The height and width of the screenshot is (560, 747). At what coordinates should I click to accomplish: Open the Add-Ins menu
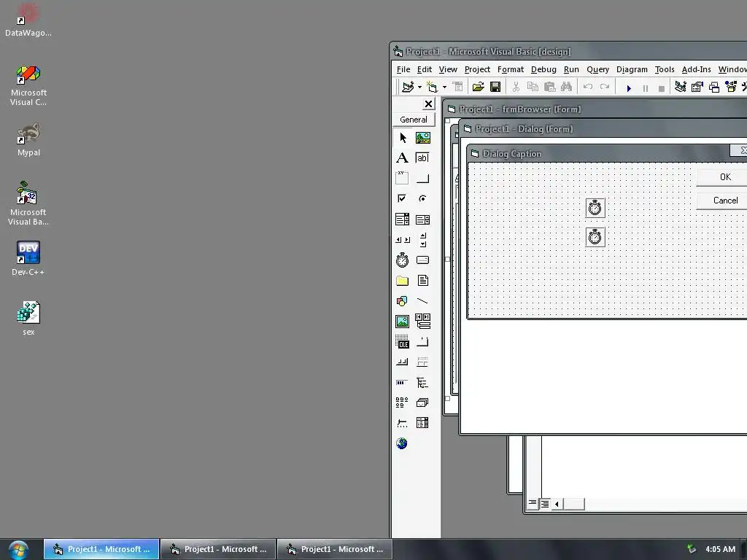point(696,69)
